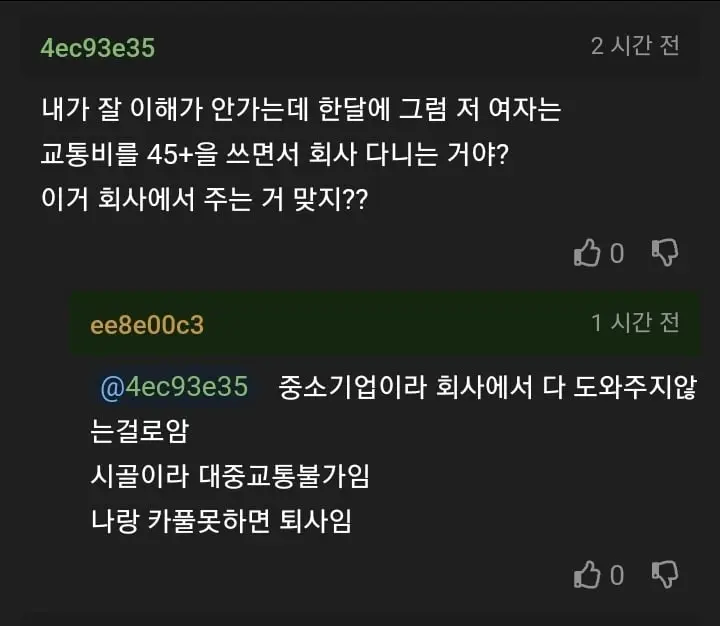Viewport: 720px width, 626px height.
Task: Open the profile of user 4ec93e35
Action: tap(97, 47)
